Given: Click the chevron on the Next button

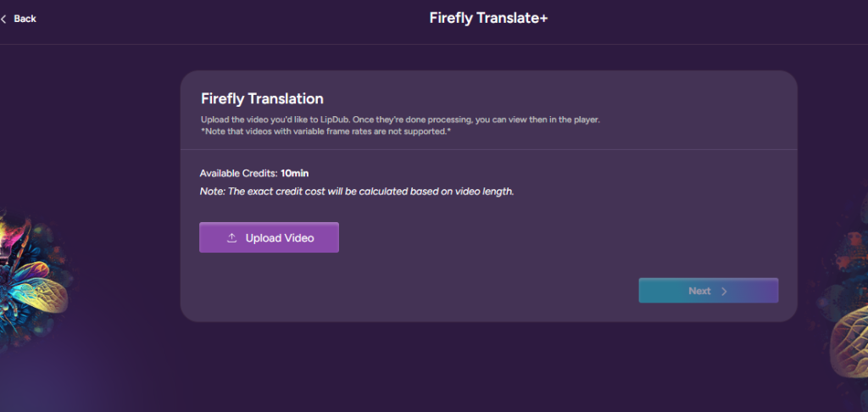Looking at the screenshot, I should (724, 292).
